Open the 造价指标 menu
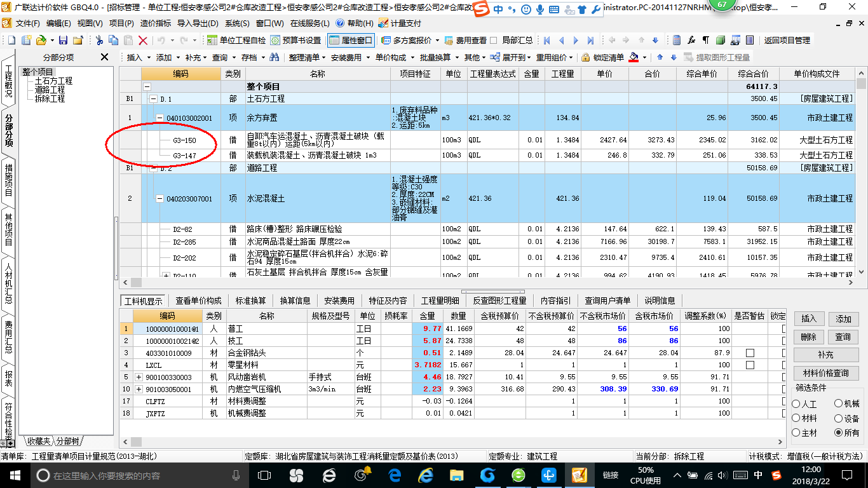 155,23
